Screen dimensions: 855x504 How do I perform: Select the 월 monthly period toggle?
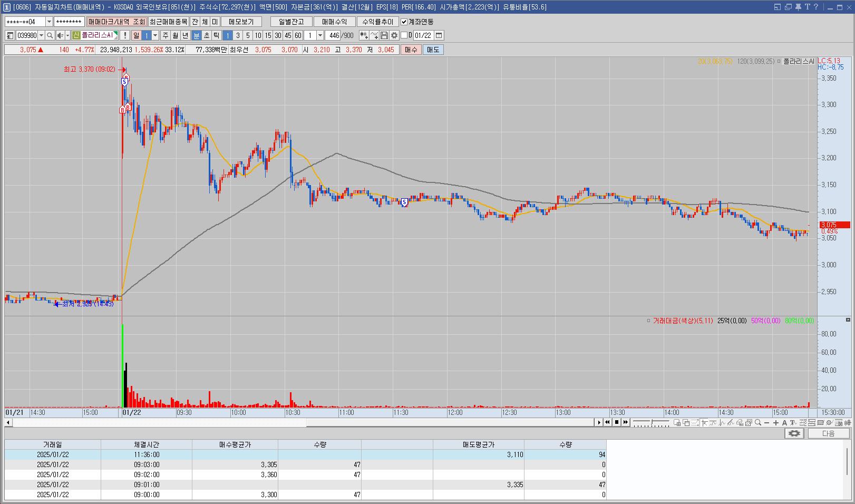(x=176, y=35)
